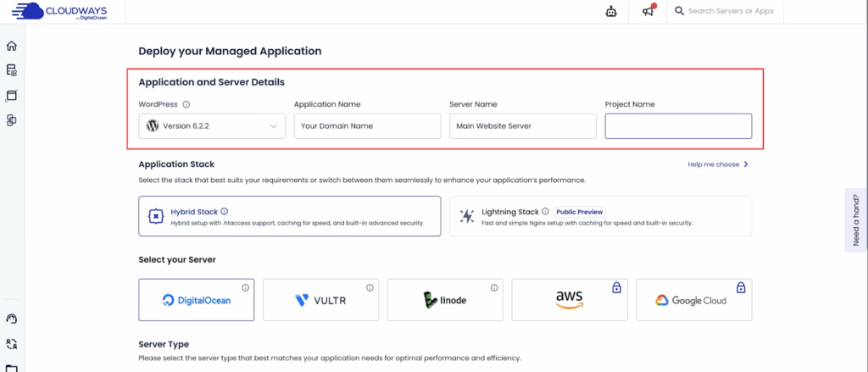Screen dimensions: 868x372
Task: Click the Application Name input field
Action: (368, 125)
